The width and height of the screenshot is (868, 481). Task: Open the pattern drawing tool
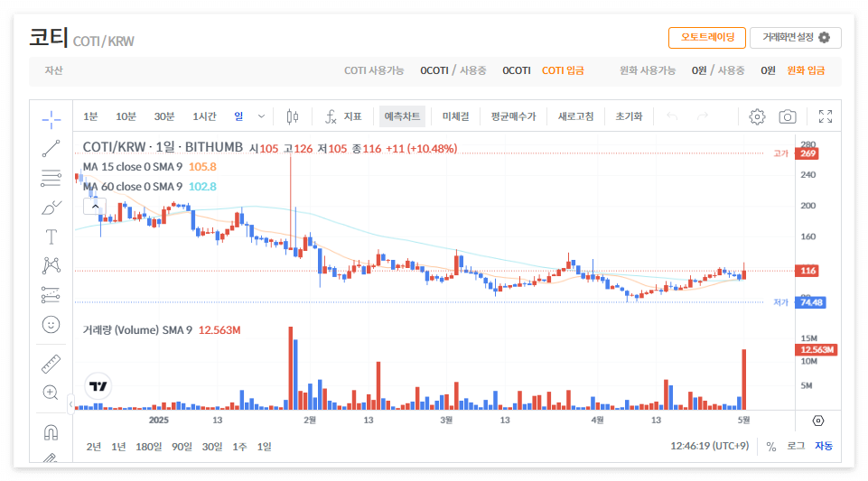click(x=51, y=265)
